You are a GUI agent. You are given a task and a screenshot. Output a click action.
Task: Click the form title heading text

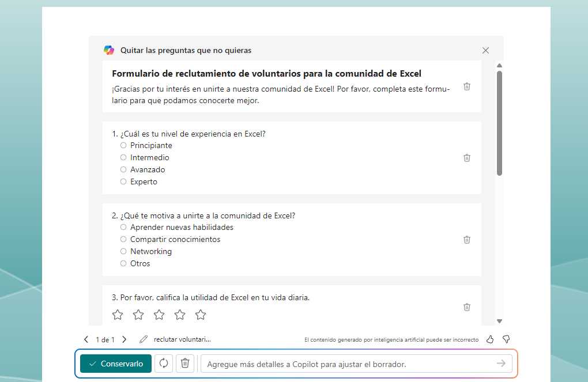point(267,74)
